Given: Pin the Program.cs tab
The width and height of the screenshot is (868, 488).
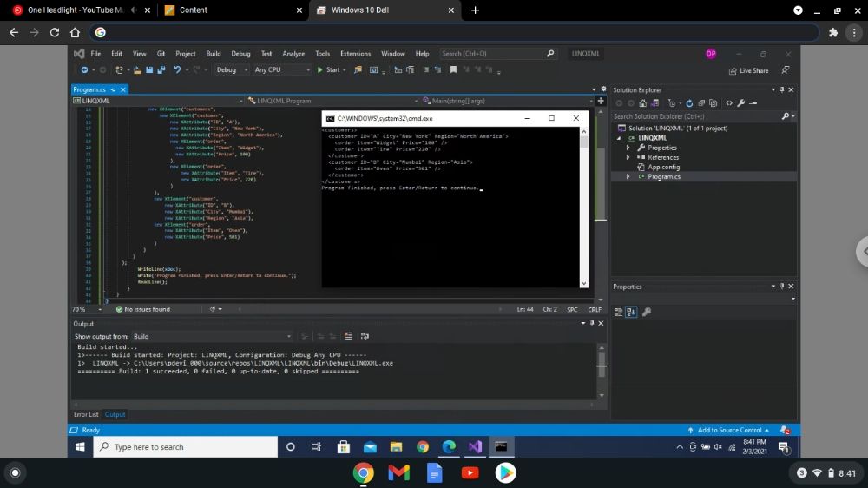Looking at the screenshot, I should [113, 89].
